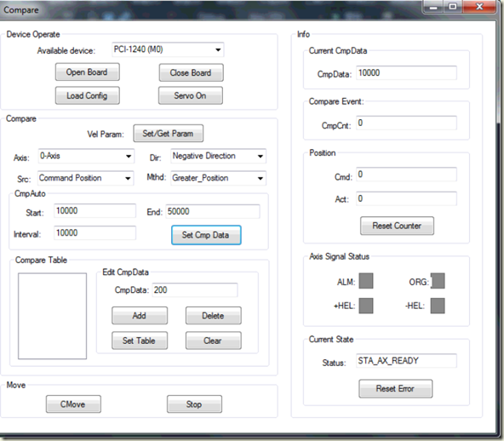This screenshot has height=441, width=504.
Task: Focus the CmpAuto End field
Action: 213,211
